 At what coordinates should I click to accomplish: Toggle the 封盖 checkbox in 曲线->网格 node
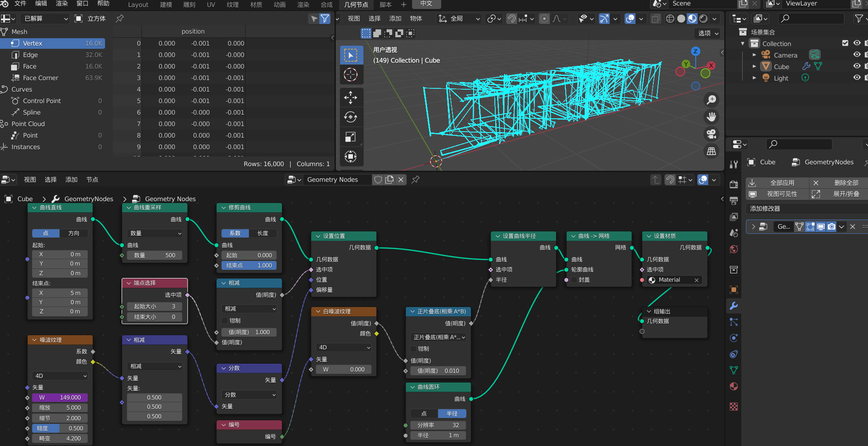[574, 280]
